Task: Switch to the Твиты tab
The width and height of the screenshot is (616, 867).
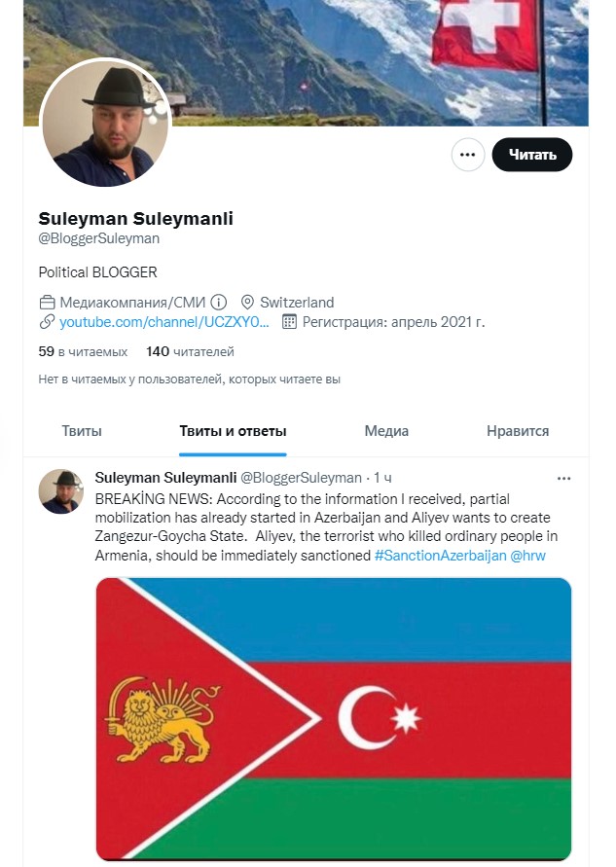Action: coord(82,431)
